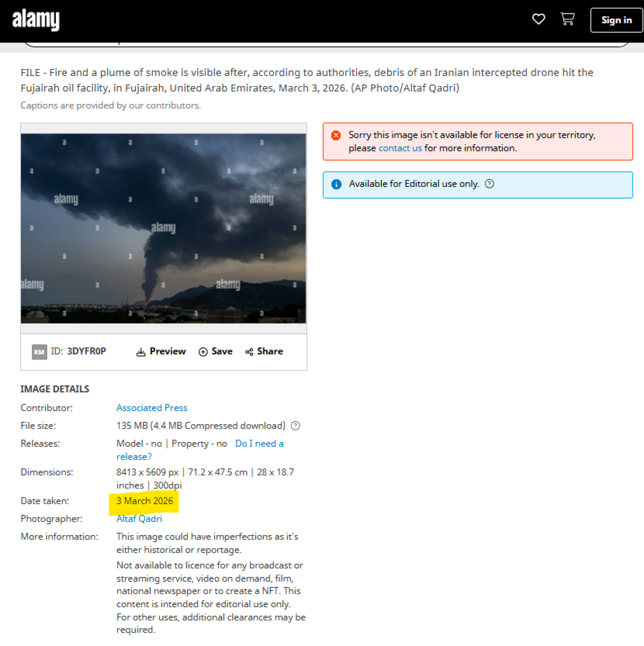Click the blue info icon

[337, 184]
